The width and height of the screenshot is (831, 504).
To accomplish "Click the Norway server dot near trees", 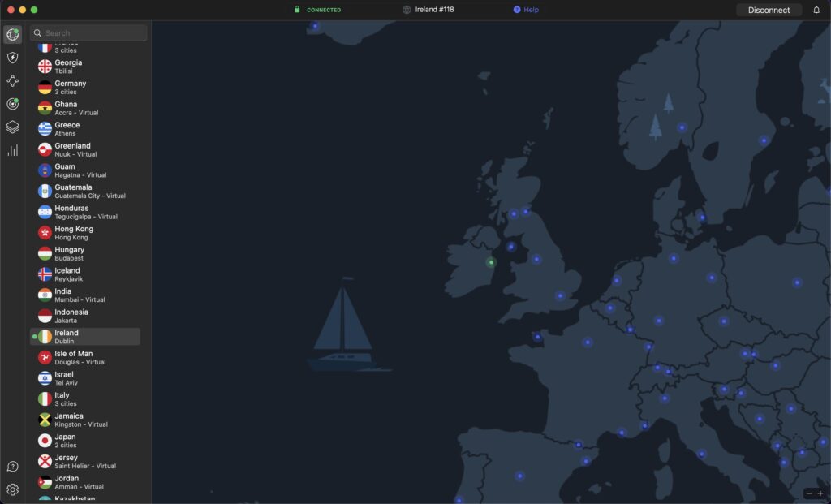I will [682, 127].
